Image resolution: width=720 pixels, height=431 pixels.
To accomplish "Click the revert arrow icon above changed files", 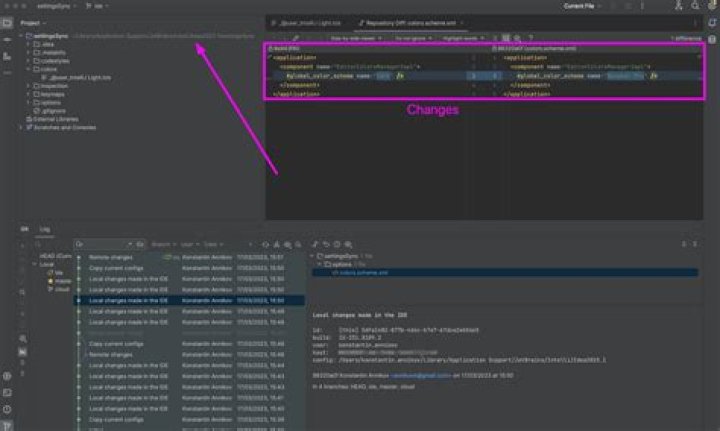I will point(326,245).
